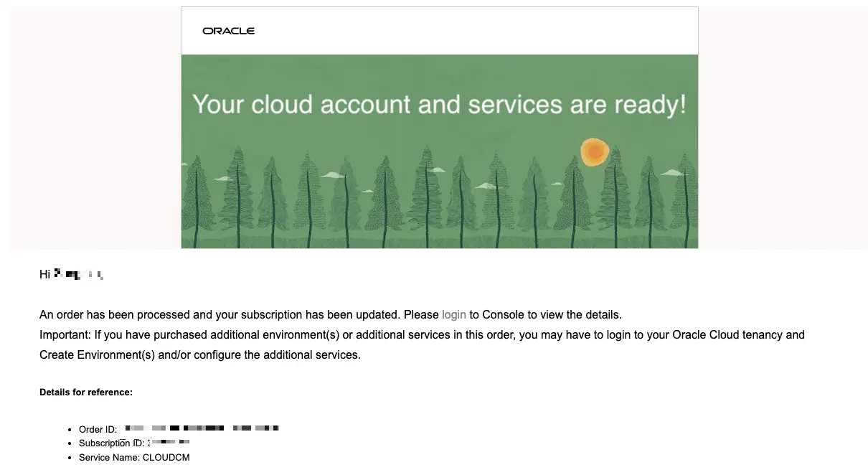Image resolution: width=868 pixels, height=475 pixels.
Task: Click the greeting line starting with "Hi"
Action: point(72,274)
